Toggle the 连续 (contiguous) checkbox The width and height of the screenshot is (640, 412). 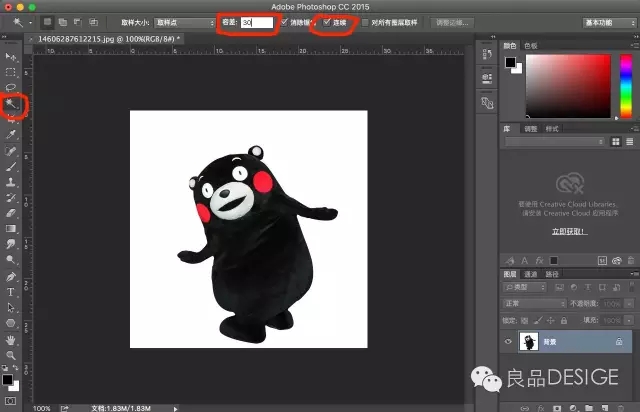(326, 21)
